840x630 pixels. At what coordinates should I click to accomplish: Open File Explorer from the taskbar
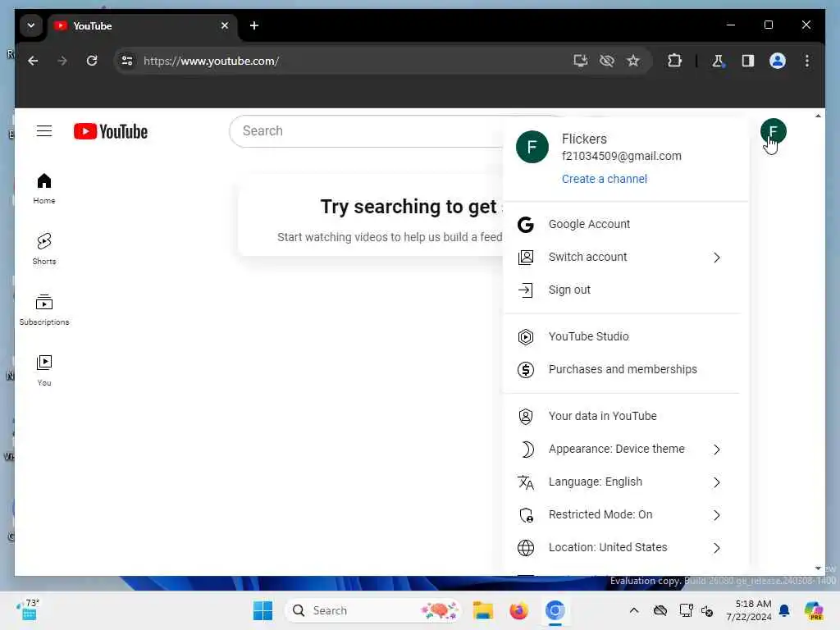point(482,610)
